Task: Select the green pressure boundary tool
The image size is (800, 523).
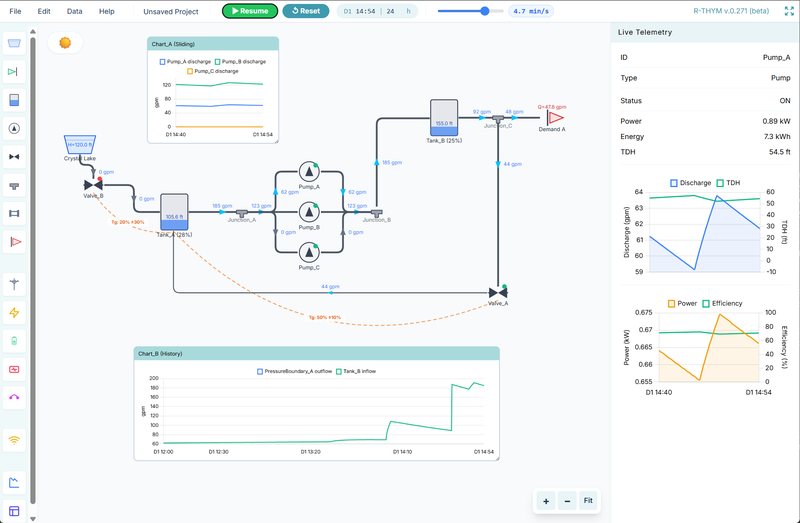Action: coord(14,72)
